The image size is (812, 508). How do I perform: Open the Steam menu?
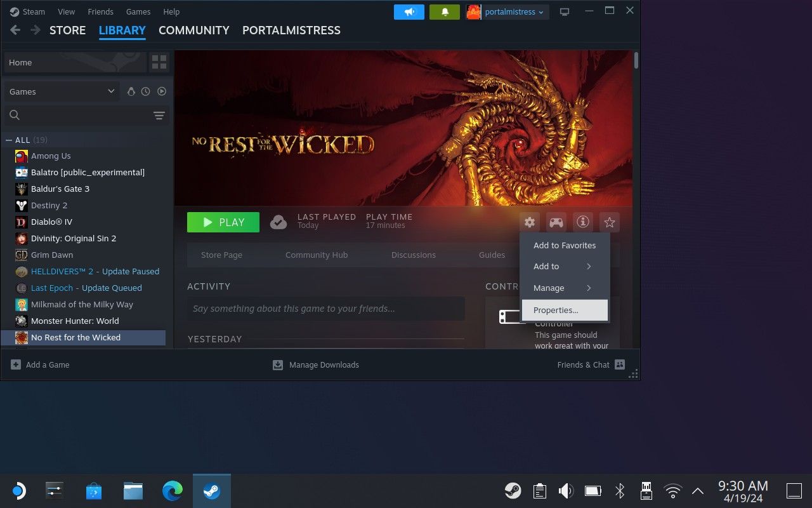[x=27, y=11]
